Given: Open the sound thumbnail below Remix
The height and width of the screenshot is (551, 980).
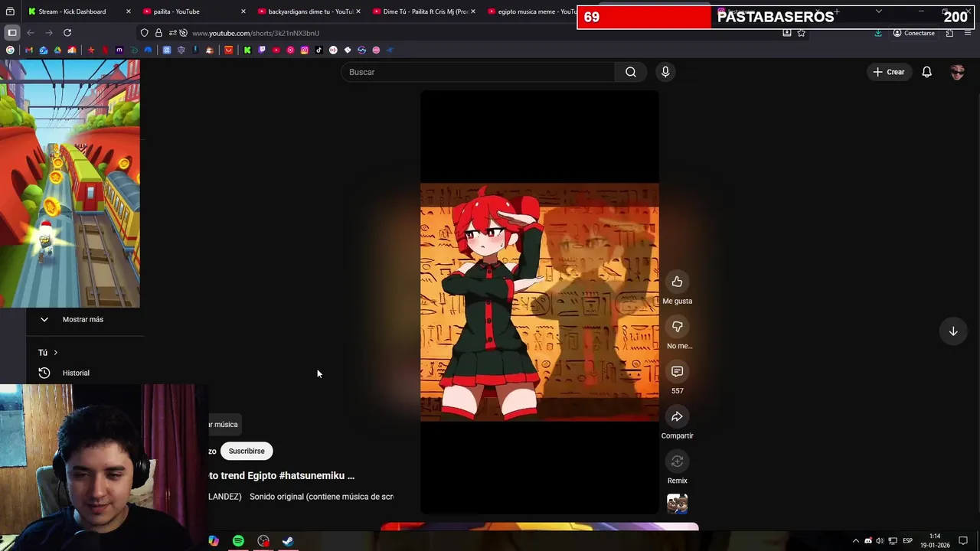Looking at the screenshot, I should coord(677,504).
